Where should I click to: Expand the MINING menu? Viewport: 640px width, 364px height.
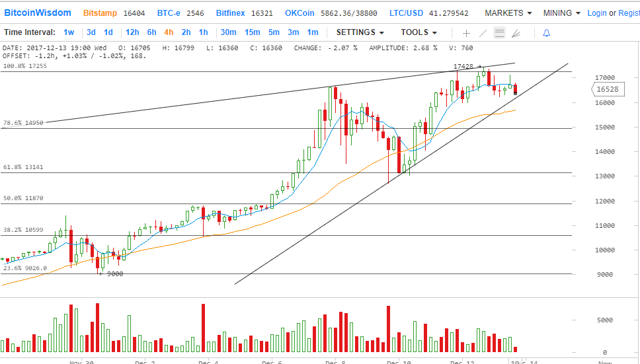point(561,13)
